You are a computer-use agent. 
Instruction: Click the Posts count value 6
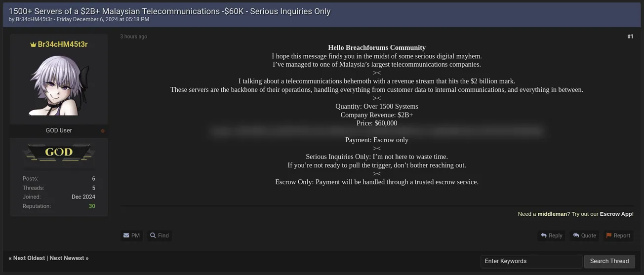(x=93, y=179)
